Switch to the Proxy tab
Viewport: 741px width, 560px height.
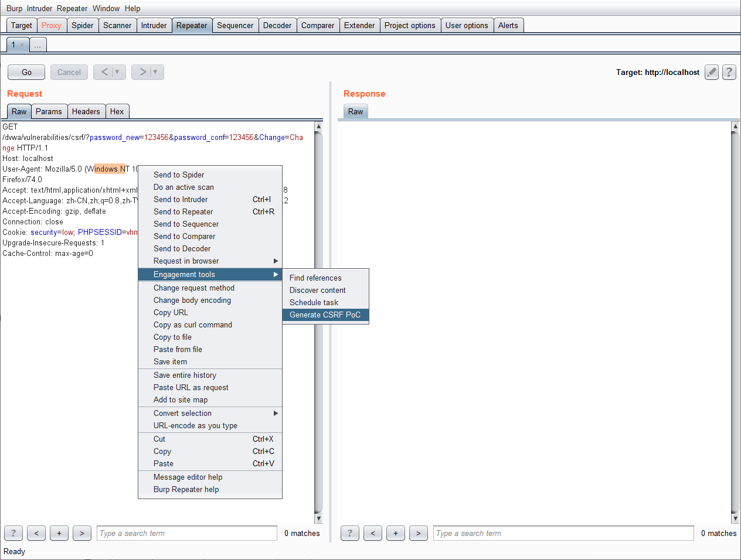pos(52,25)
